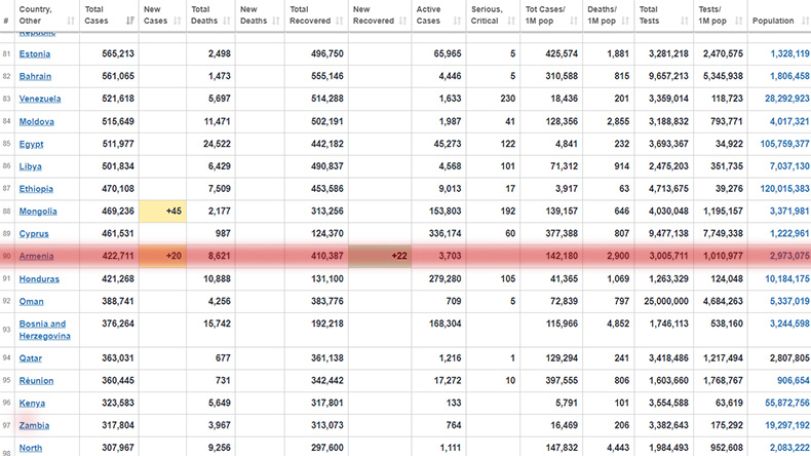Open Bahrain population 1,806,458 link
811x456 pixels.
coord(790,77)
